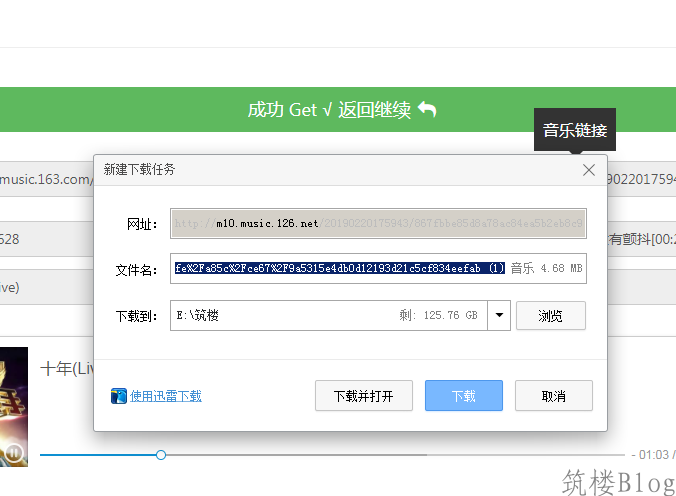
Task: Cancel the download with 取消 button
Action: (553, 396)
